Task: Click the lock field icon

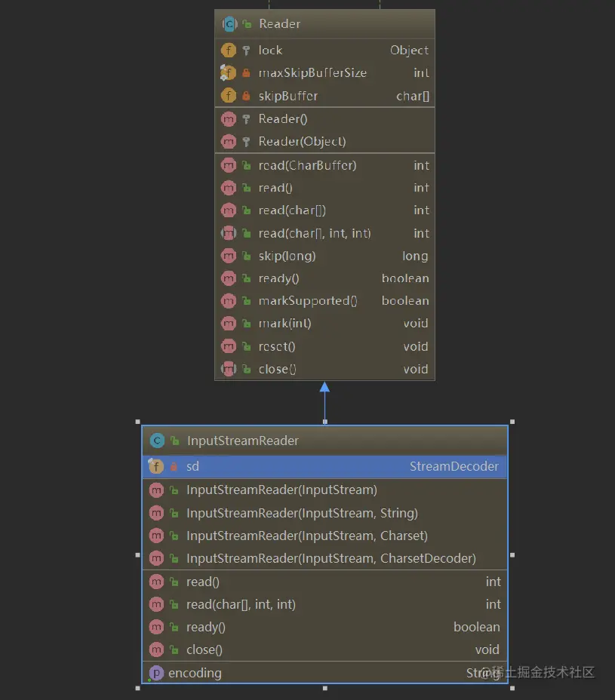Action: (228, 50)
